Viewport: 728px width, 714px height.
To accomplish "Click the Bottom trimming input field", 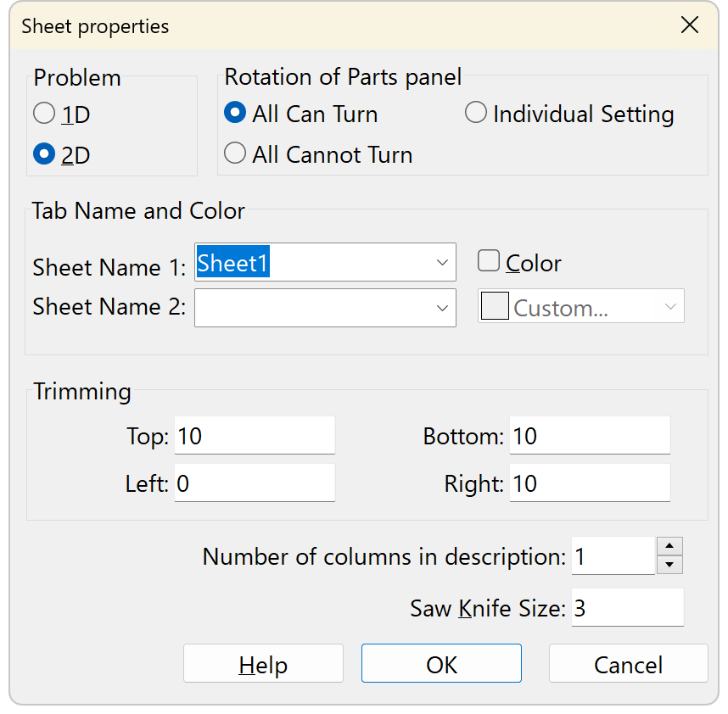I will tap(590, 436).
